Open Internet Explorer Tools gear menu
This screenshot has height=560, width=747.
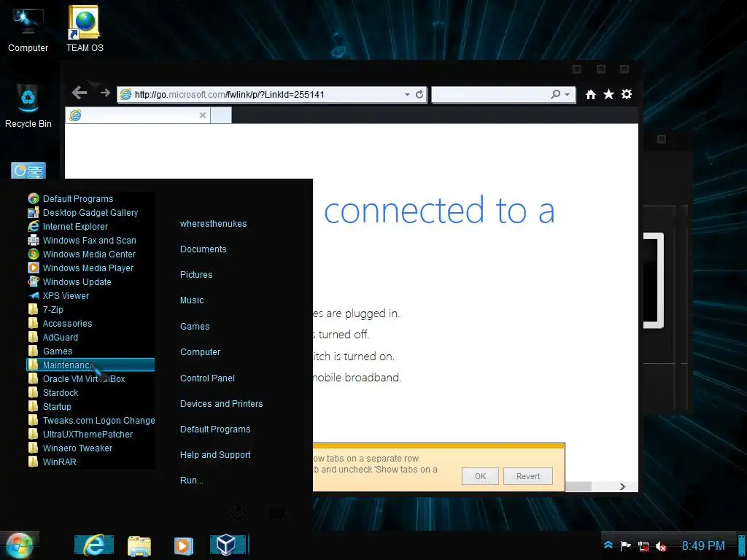point(627,94)
